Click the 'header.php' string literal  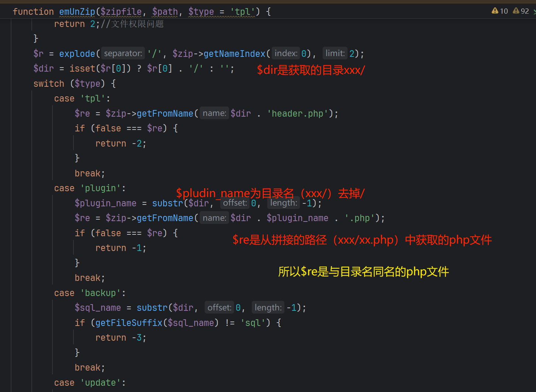pos(298,114)
